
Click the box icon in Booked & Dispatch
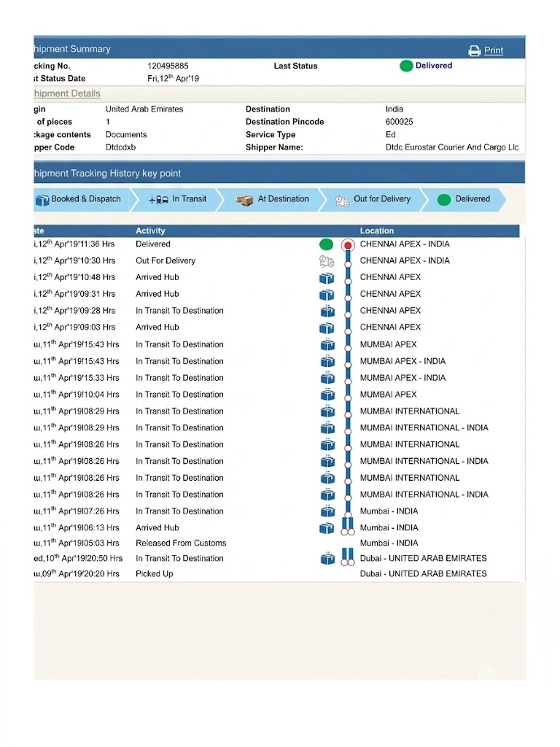tap(42, 200)
